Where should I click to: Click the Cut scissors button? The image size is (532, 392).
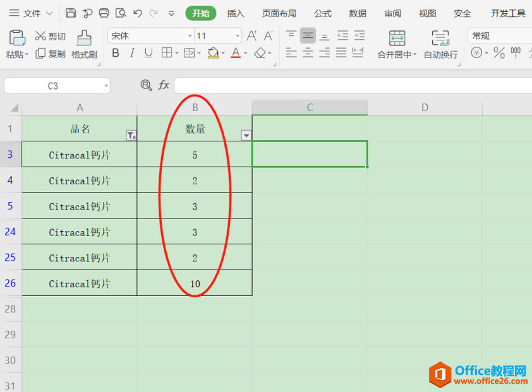51,36
